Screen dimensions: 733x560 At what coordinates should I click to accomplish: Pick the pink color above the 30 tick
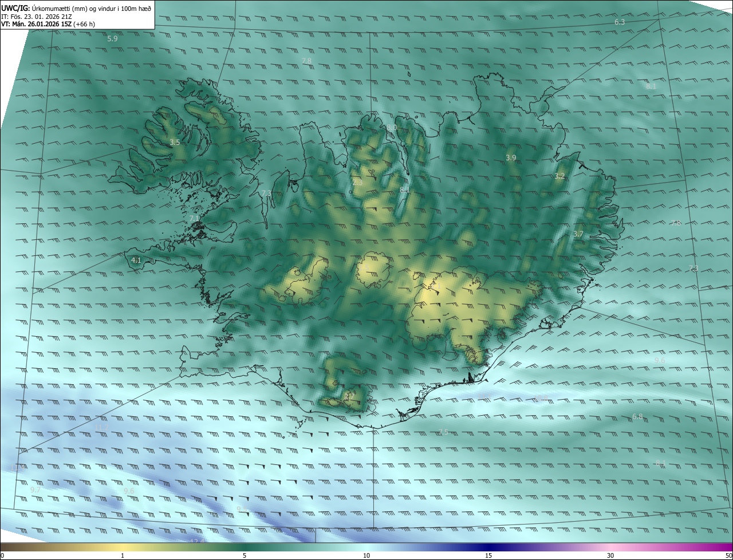click(x=610, y=547)
